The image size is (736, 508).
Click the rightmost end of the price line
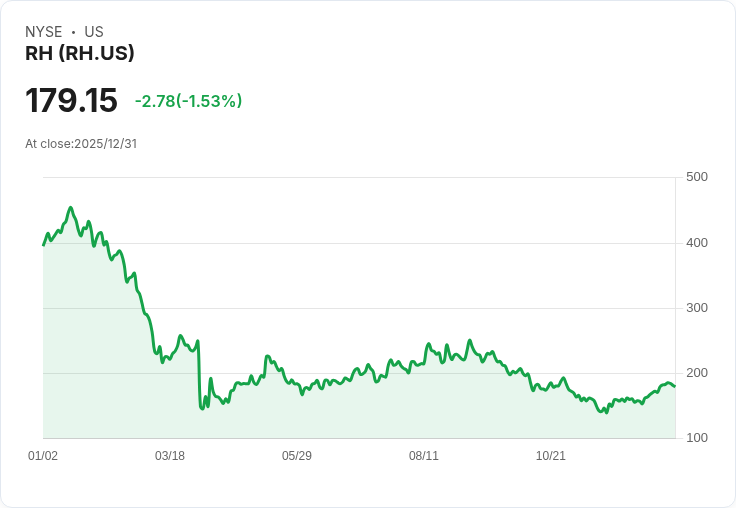675,386
